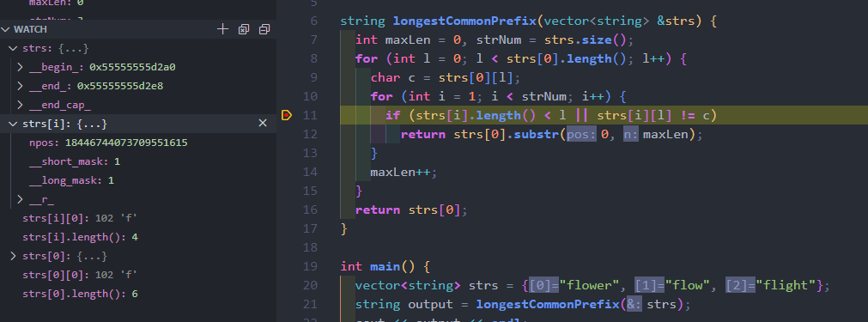This screenshot has height=322, width=868.
Task: Expand the __end_cap_ entry
Action: [x=20, y=105]
